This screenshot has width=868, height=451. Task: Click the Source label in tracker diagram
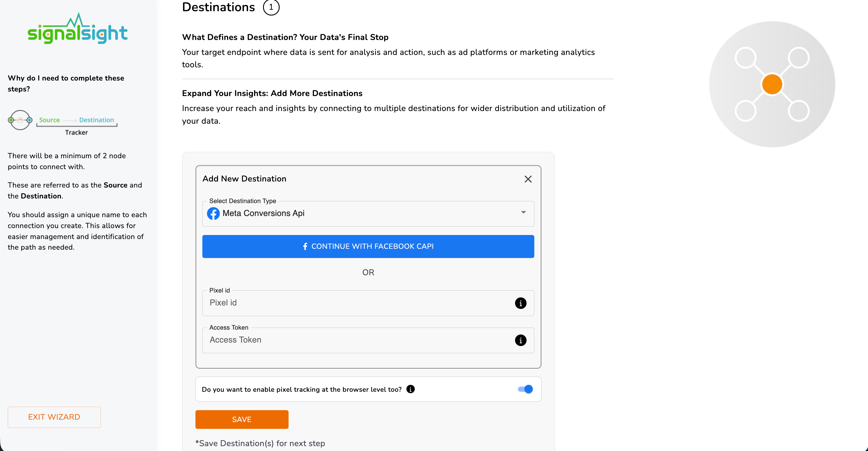[49, 120]
